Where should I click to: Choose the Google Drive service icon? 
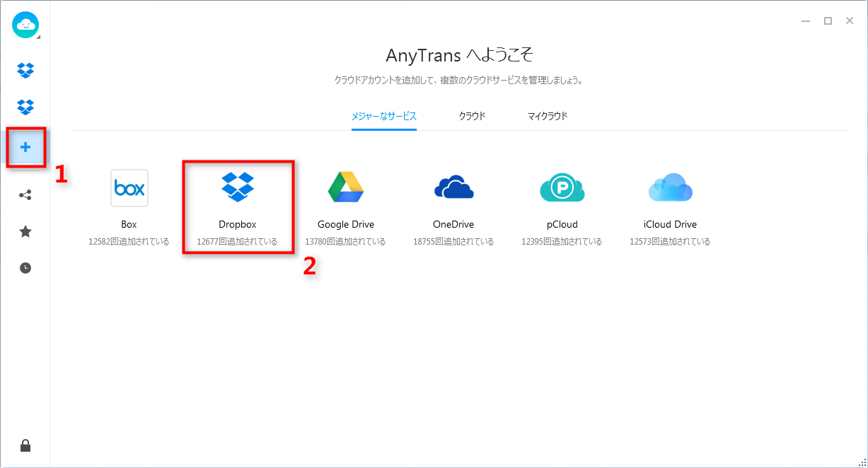(345, 187)
